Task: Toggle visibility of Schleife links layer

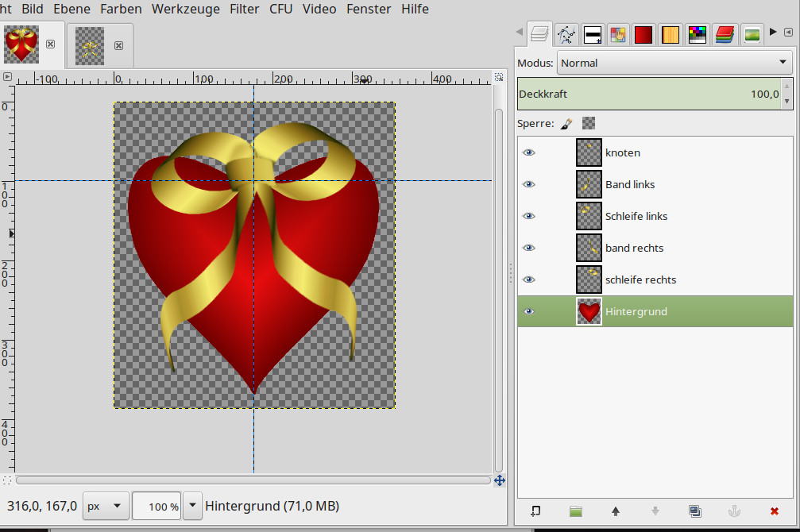Action: click(529, 216)
